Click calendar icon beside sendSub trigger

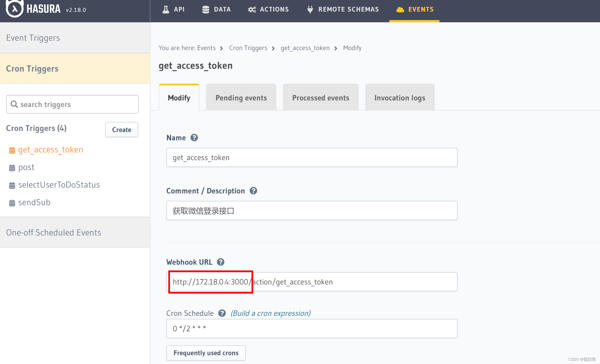(12, 203)
